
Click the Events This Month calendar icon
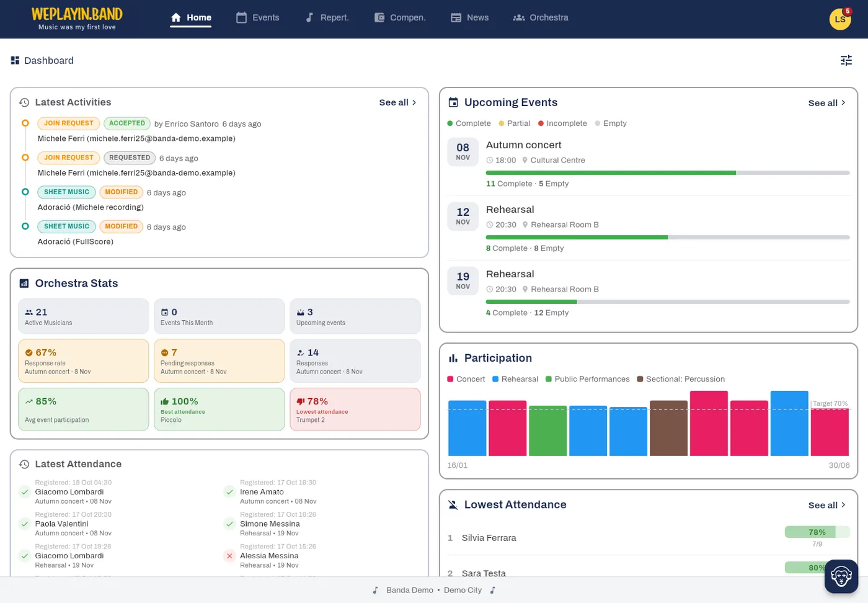coord(165,312)
